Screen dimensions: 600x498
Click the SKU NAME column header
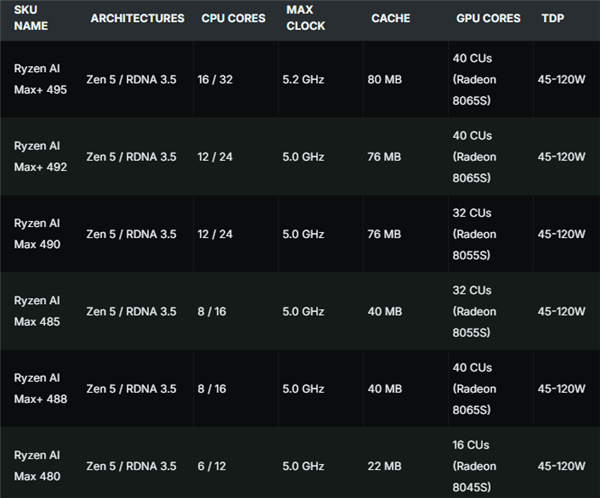pos(31,18)
